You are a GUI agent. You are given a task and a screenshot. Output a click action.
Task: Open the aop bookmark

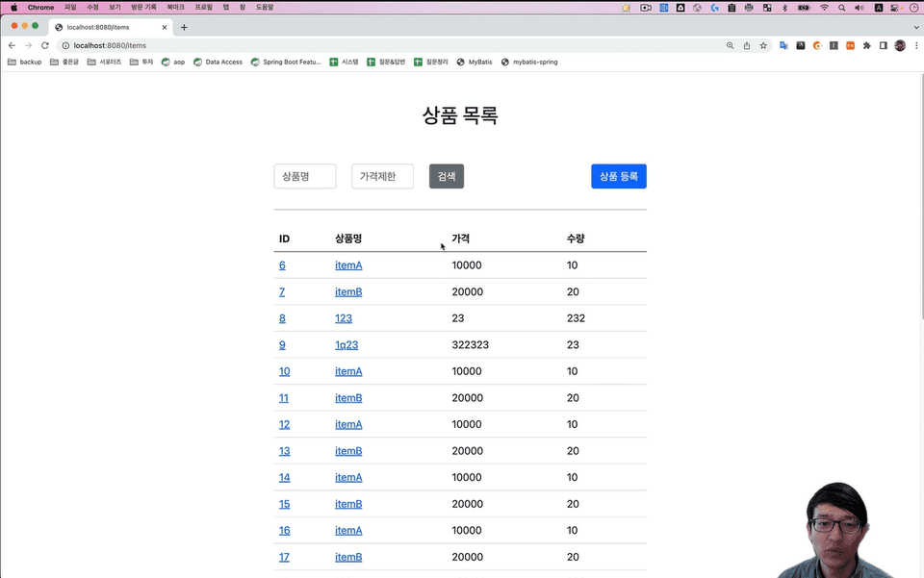pyautogui.click(x=173, y=62)
